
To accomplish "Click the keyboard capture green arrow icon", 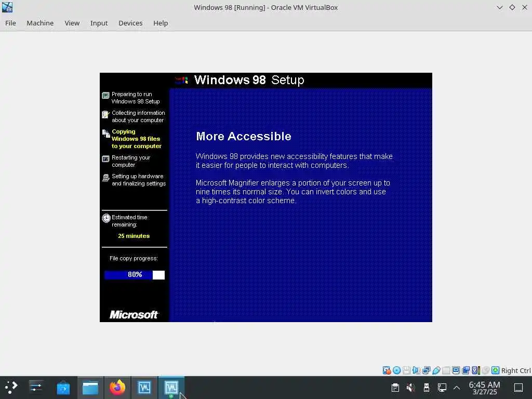I will coord(495,370).
